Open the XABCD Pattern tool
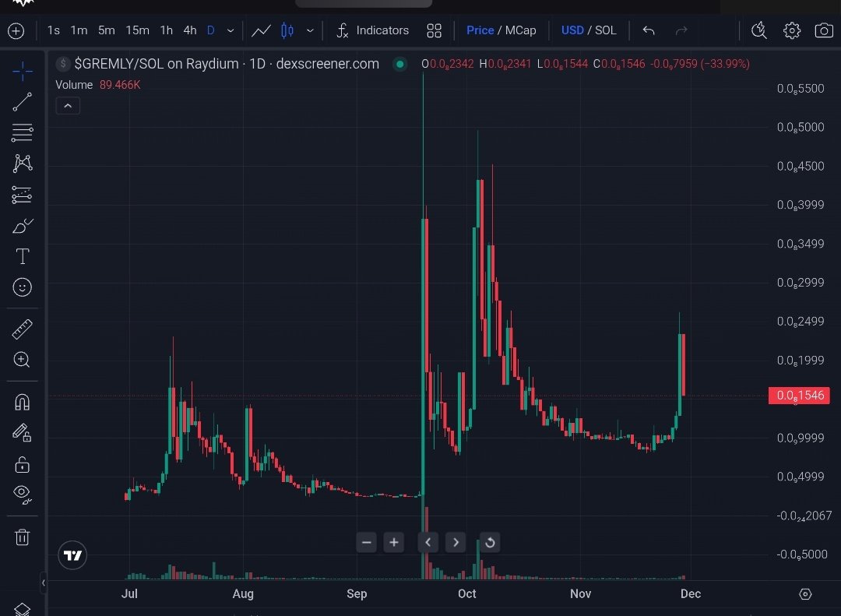Image resolution: width=841 pixels, height=616 pixels. pos(22,163)
